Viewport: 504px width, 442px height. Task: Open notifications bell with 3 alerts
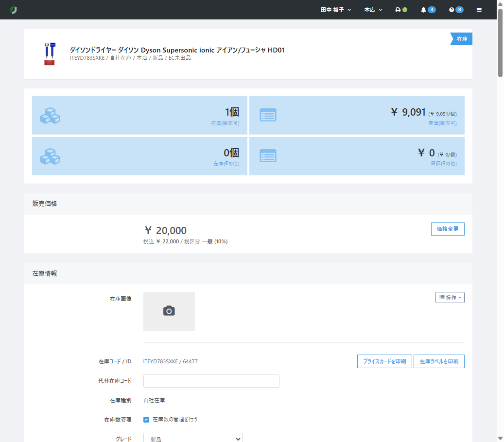[428, 10]
